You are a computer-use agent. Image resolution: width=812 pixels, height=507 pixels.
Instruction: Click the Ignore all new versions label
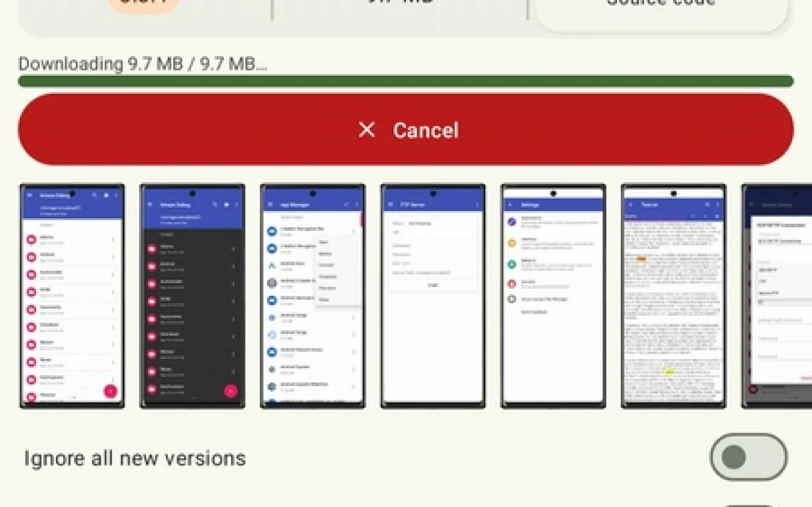point(135,459)
